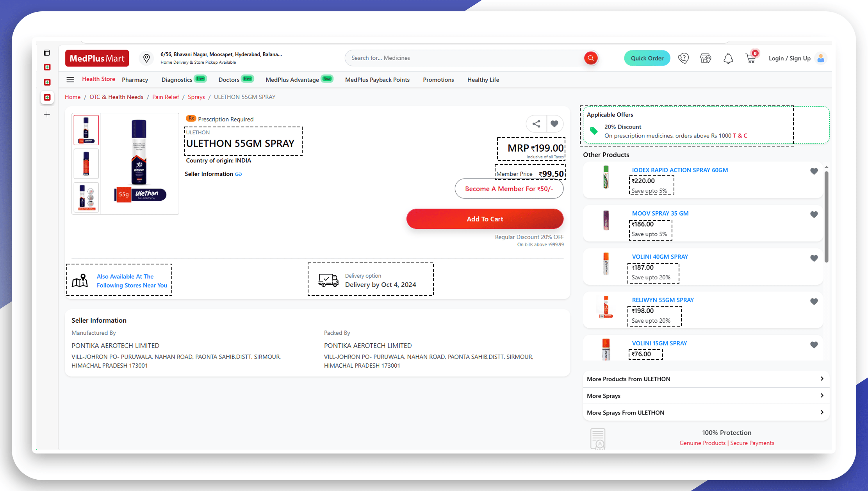Click Become A Member For ₹50 button
The image size is (868, 491).
509,189
